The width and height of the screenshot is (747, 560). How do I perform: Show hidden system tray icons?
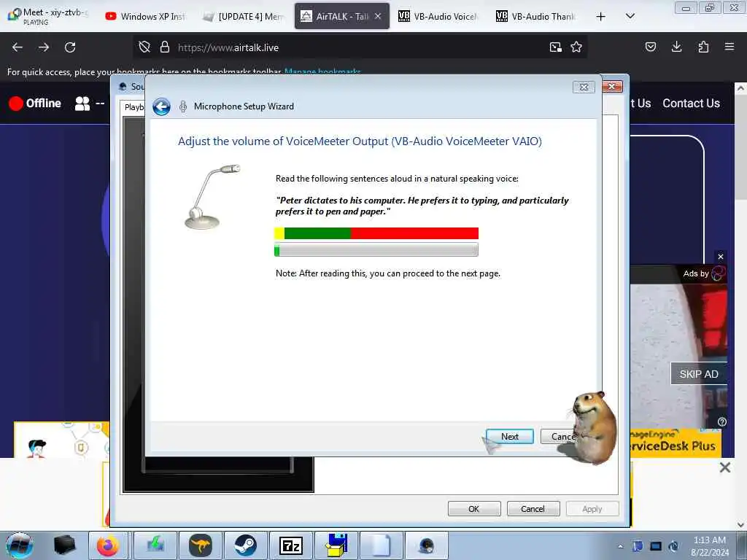click(x=620, y=546)
